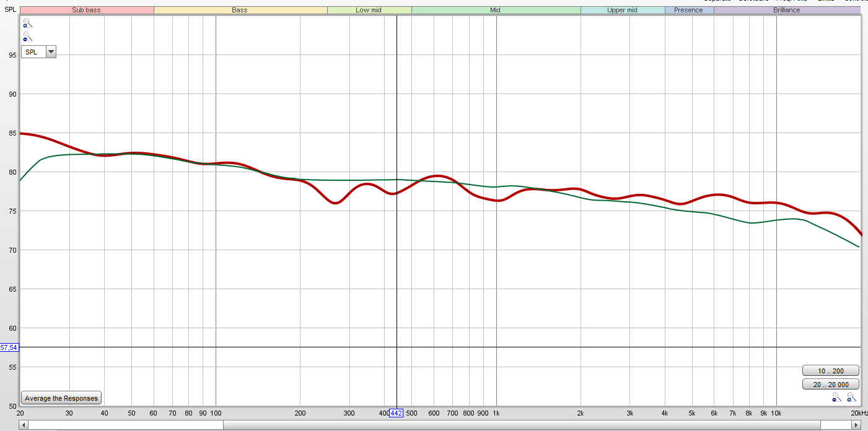This screenshot has height=431, width=868.
Task: Click the 442 frequency cursor readout
Action: click(396, 413)
